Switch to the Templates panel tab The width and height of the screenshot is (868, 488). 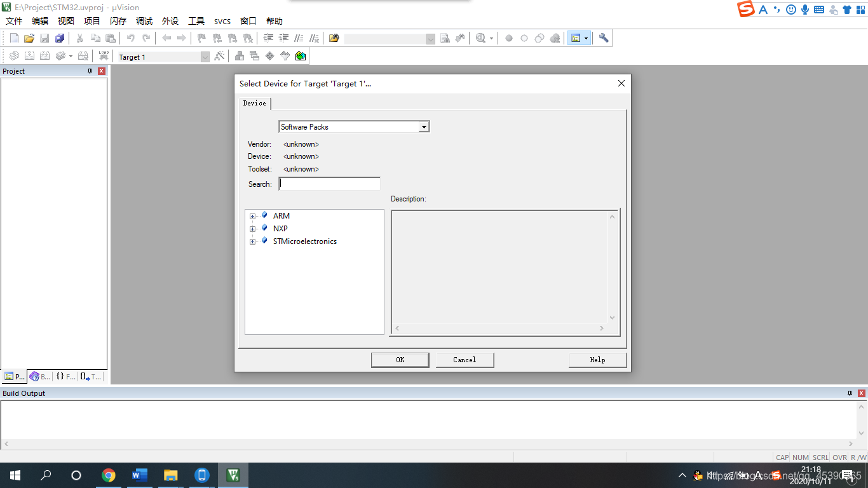(x=91, y=377)
